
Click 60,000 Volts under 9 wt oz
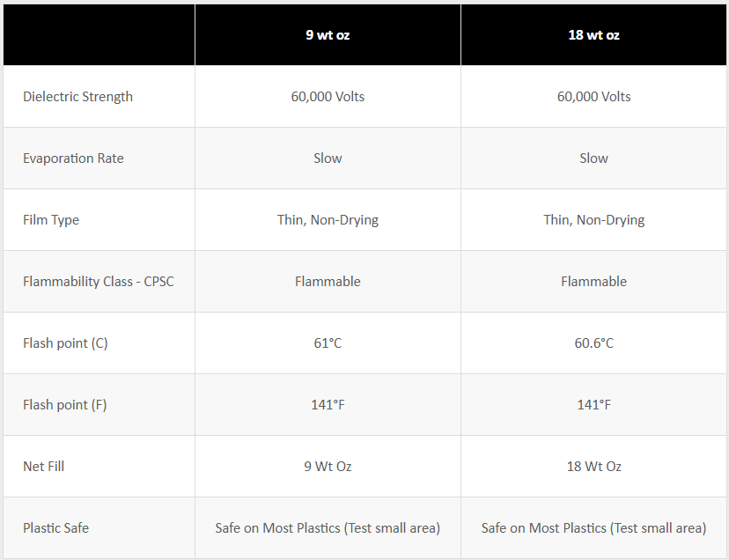pos(328,97)
